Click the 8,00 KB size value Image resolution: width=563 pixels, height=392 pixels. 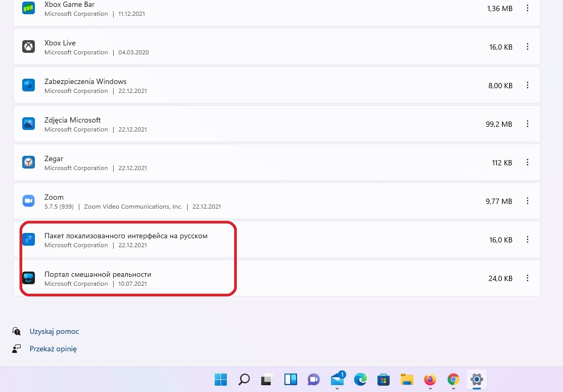click(500, 86)
